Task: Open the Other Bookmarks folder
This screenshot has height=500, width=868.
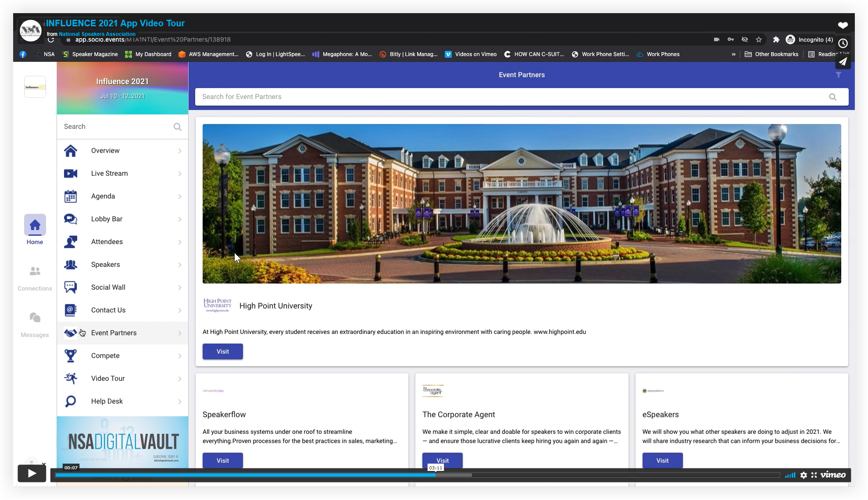Action: coord(772,54)
